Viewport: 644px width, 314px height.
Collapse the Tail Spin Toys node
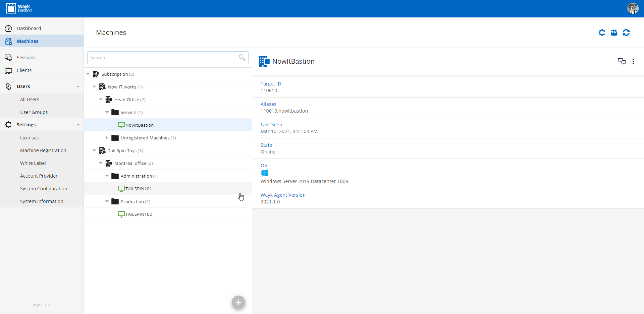94,150
